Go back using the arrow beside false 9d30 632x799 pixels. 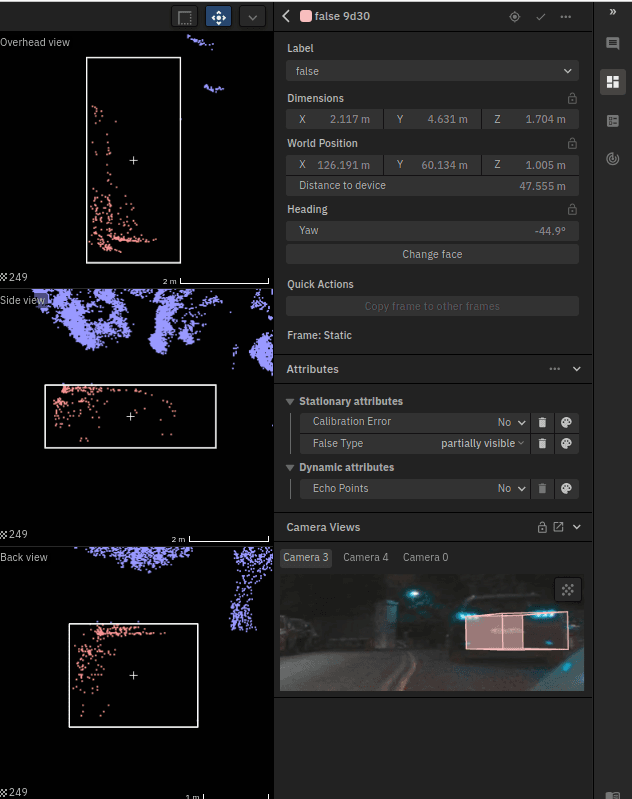pos(286,16)
